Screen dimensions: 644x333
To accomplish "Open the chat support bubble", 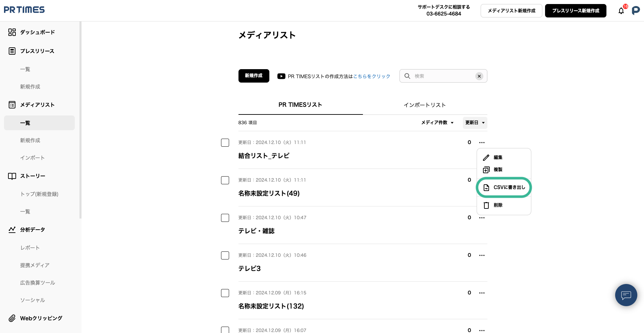I will 626,295.
